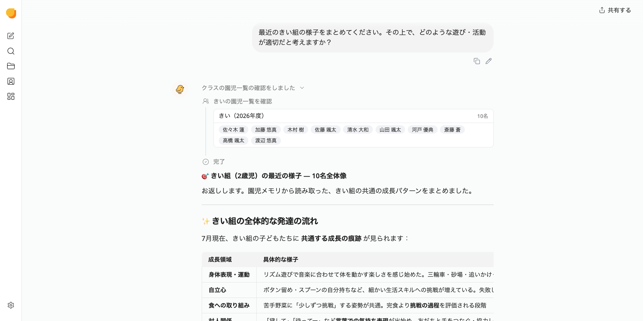Collapse クラスの園児一覧の確認をしました section
The width and height of the screenshot is (644, 321).
253,88
